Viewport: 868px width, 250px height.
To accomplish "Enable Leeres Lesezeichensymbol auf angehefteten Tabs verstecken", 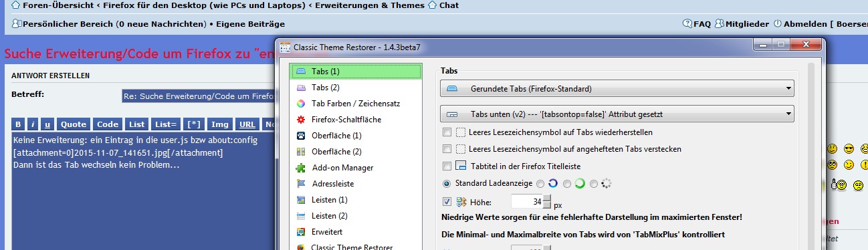I will (x=447, y=148).
